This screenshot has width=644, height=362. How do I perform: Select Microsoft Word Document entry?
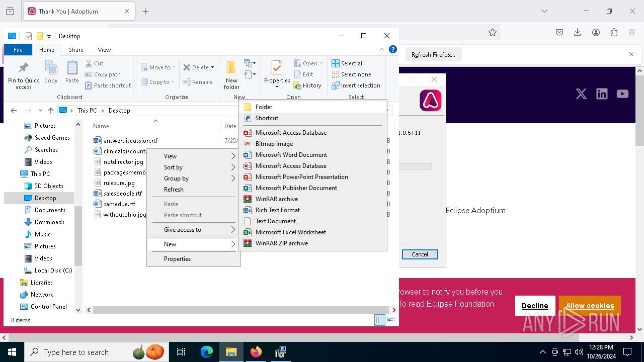(x=312, y=155)
